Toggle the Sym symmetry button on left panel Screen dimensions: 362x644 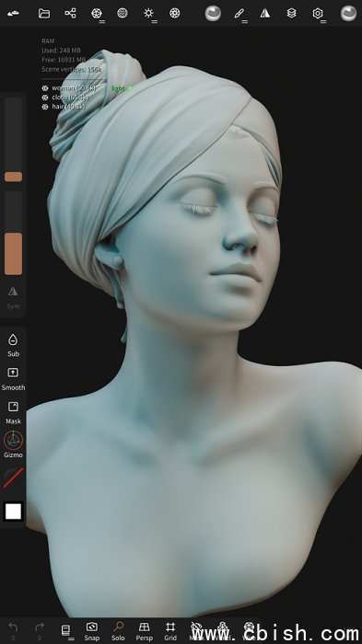[x=13, y=298]
